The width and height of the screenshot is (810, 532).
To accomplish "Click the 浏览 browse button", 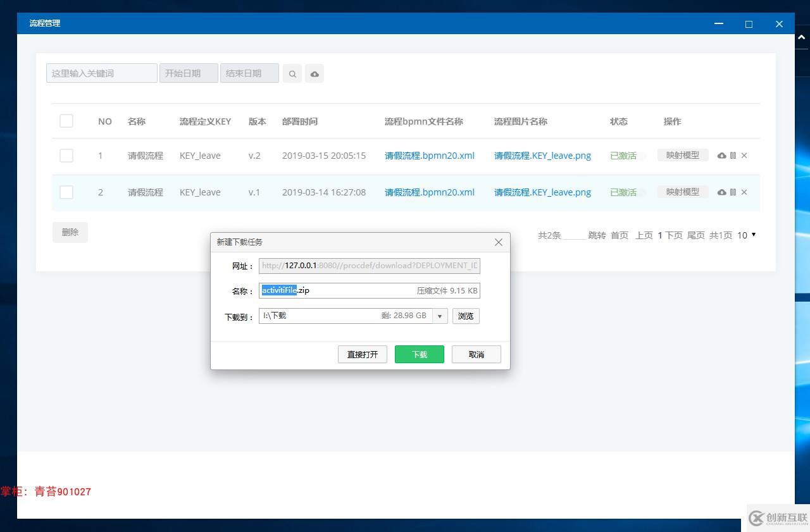I will pyautogui.click(x=466, y=316).
